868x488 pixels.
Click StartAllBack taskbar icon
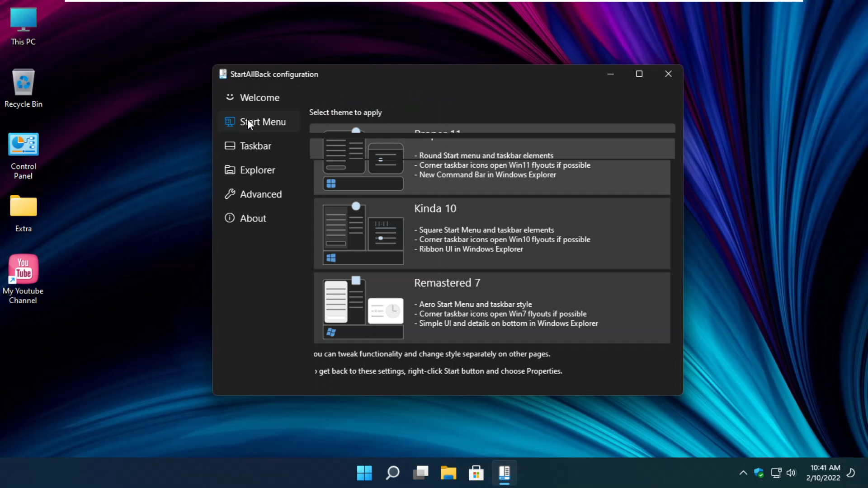point(504,473)
